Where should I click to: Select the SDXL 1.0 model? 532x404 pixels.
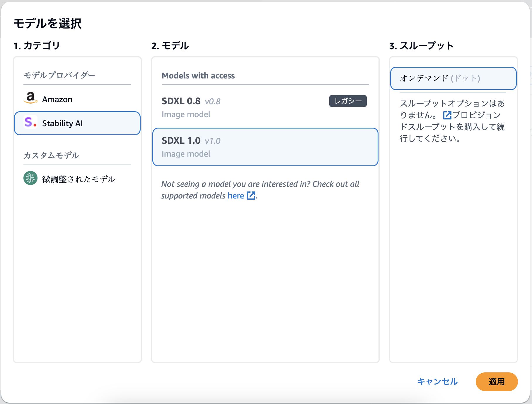coord(265,147)
